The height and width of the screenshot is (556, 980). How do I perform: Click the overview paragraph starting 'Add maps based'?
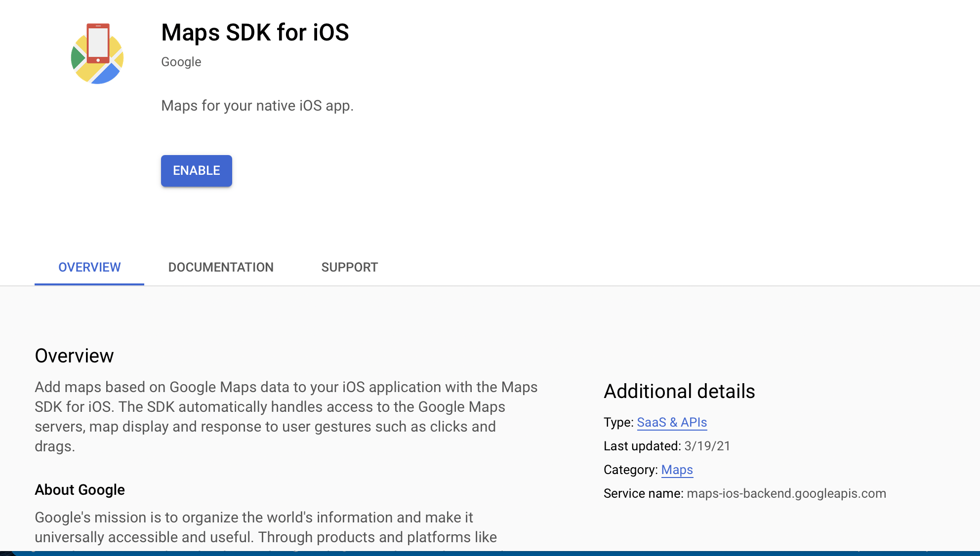pos(286,417)
